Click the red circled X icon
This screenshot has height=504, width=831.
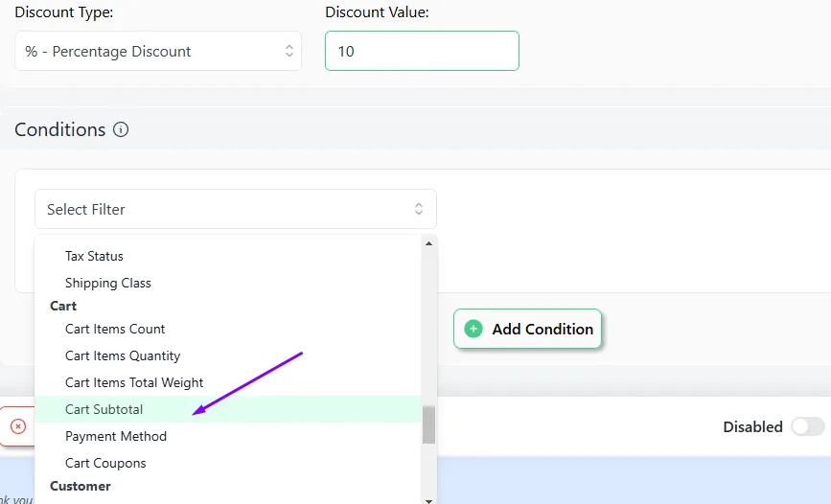coord(17,426)
